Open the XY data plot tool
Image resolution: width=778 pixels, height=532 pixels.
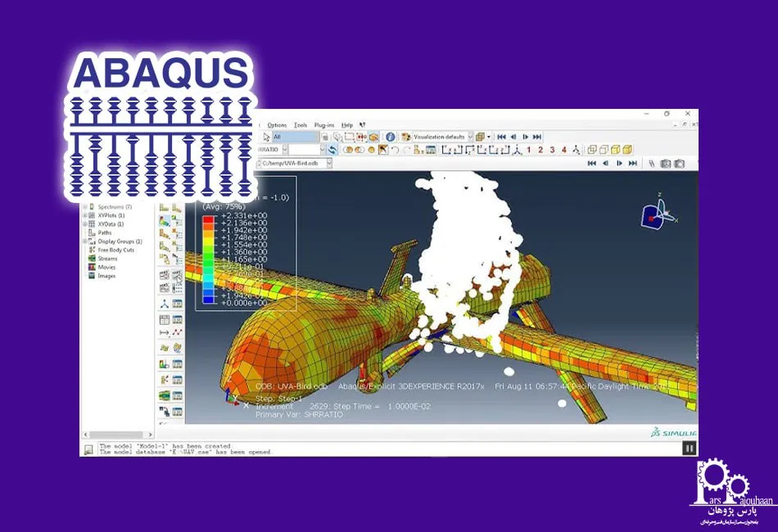point(177,332)
